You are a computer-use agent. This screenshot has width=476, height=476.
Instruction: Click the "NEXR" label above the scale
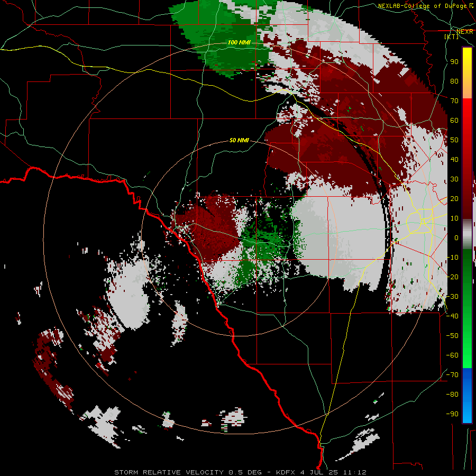click(465, 32)
